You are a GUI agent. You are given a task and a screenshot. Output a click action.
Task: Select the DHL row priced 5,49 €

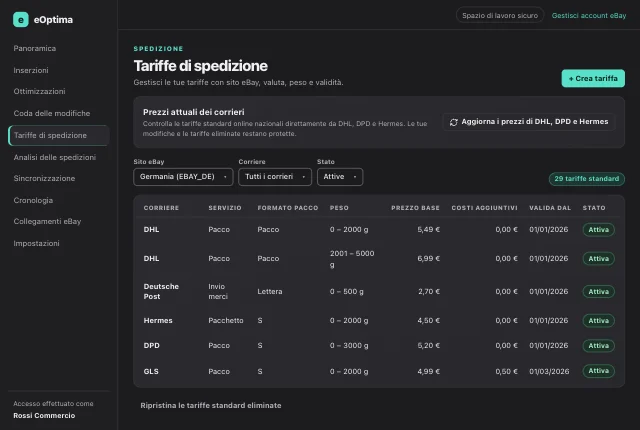pos(379,230)
